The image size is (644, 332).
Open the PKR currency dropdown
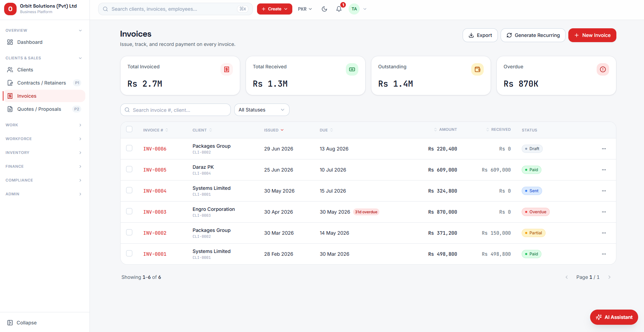305,9
